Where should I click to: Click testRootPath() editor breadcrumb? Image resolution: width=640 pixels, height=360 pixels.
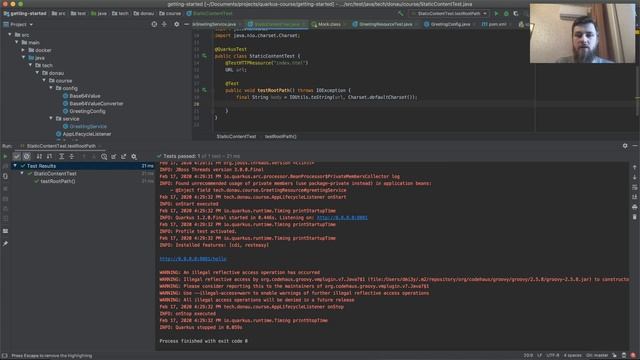(280, 136)
